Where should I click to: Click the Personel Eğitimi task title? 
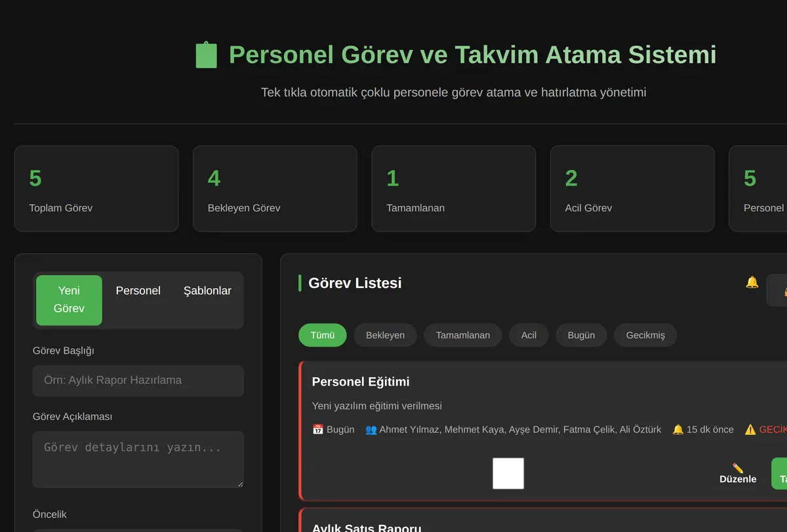coord(361,382)
